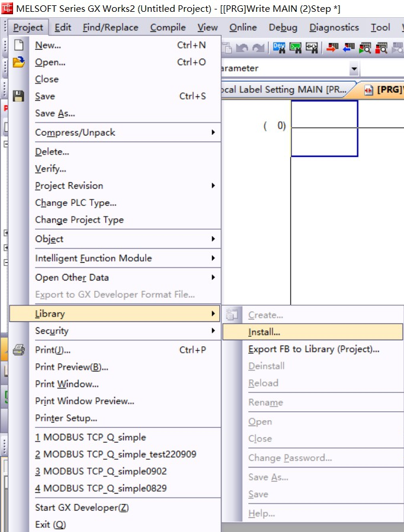Click the Redo arrow in the toolbar
This screenshot has width=404, height=532.
258,48
